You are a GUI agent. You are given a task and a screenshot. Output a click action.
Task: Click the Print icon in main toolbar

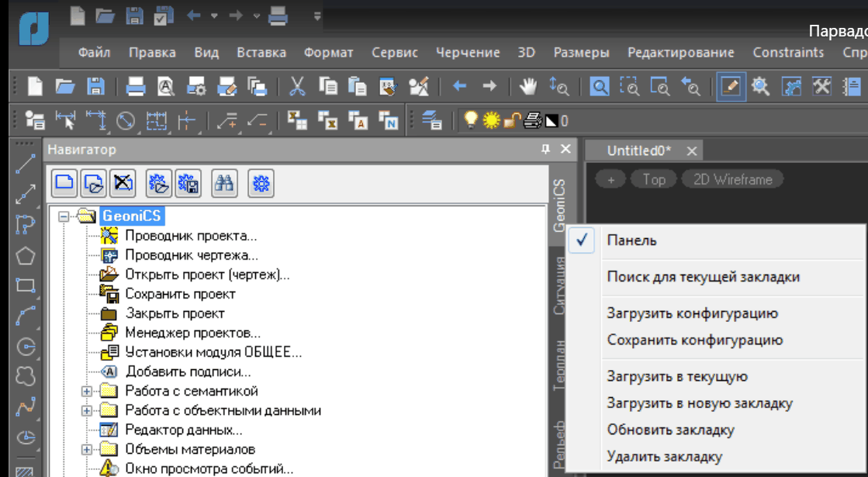(x=136, y=86)
